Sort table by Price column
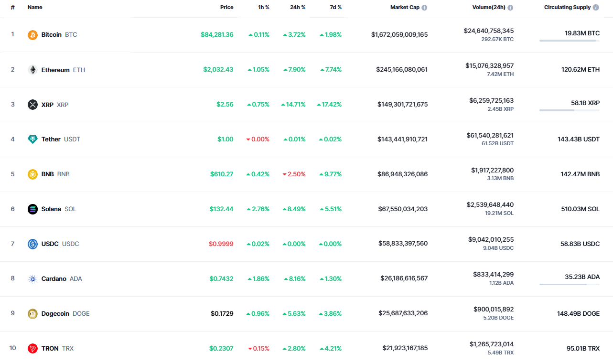Image resolution: width=613 pixels, height=364 pixels. point(226,8)
